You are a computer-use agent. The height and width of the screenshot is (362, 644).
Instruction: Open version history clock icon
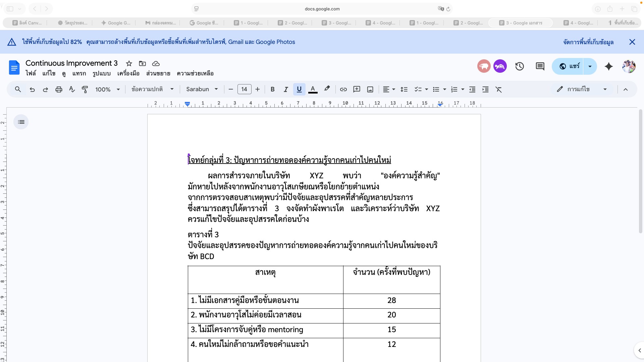(x=520, y=66)
